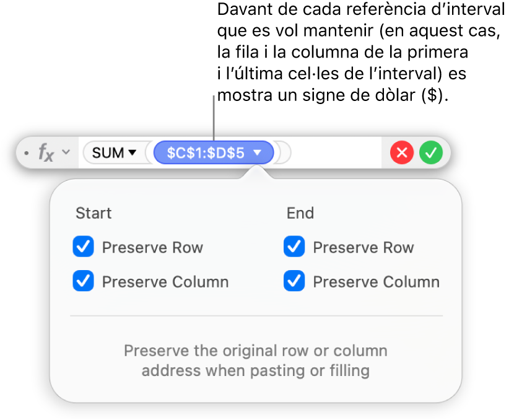Click the Preserve Row label under Start
This screenshot has height=420, width=514.
point(152,248)
